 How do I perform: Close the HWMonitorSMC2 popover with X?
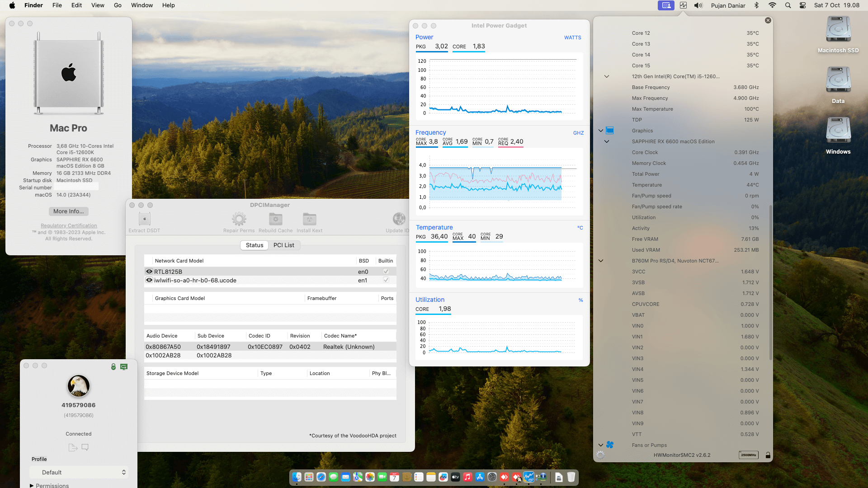768,20
